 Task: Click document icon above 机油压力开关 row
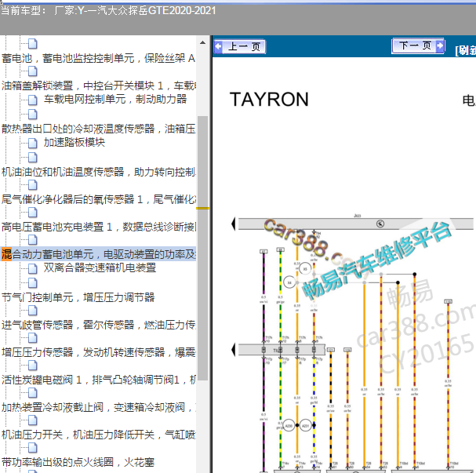click(33, 420)
